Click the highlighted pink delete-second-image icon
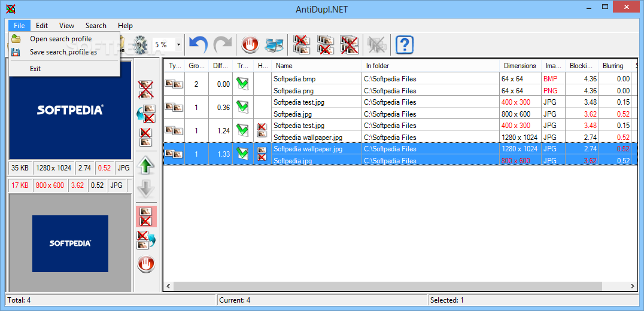Image resolution: width=644 pixels, height=311 pixels. click(146, 217)
